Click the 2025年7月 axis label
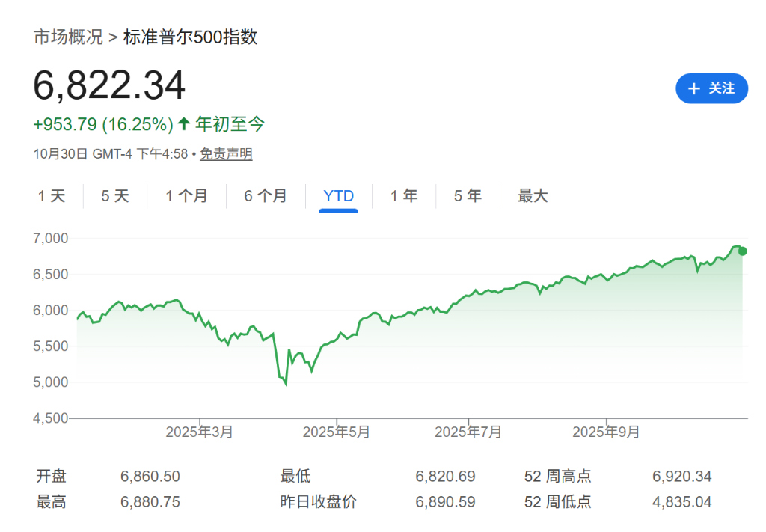Screen dimensions: 766x532 click(x=468, y=432)
